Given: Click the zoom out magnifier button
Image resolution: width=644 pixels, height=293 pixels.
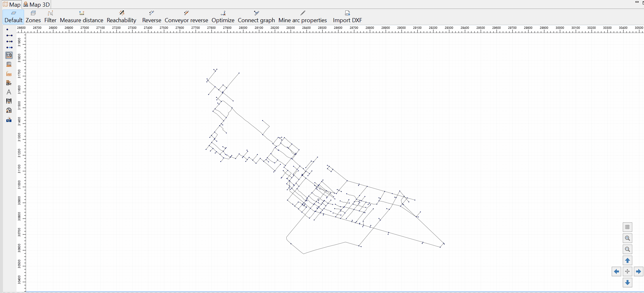Looking at the screenshot, I should click(627, 249).
